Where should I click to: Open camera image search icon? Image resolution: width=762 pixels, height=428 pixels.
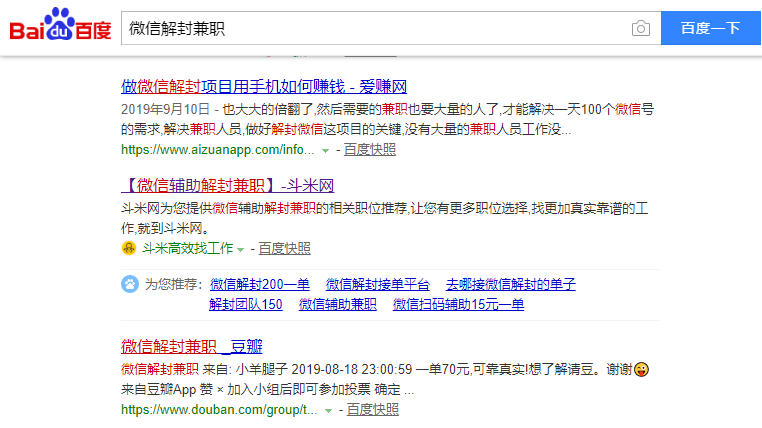[x=641, y=28]
